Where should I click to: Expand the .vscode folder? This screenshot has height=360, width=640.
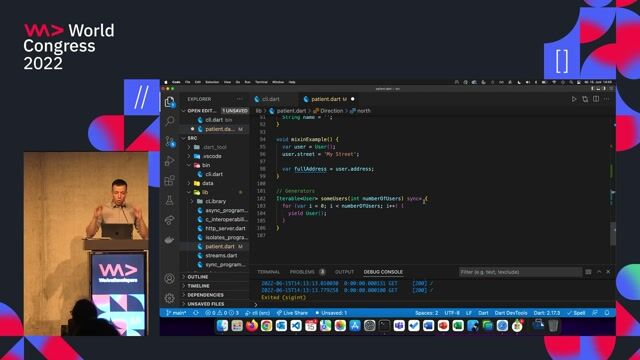pos(212,156)
